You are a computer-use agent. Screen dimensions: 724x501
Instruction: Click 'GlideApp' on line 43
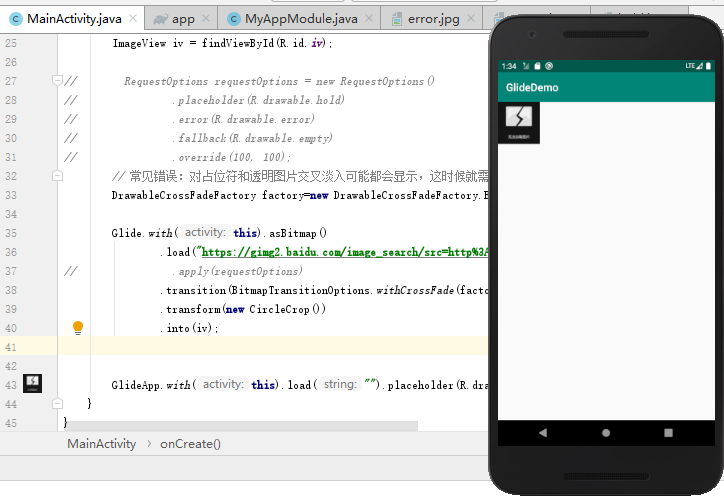click(x=136, y=385)
